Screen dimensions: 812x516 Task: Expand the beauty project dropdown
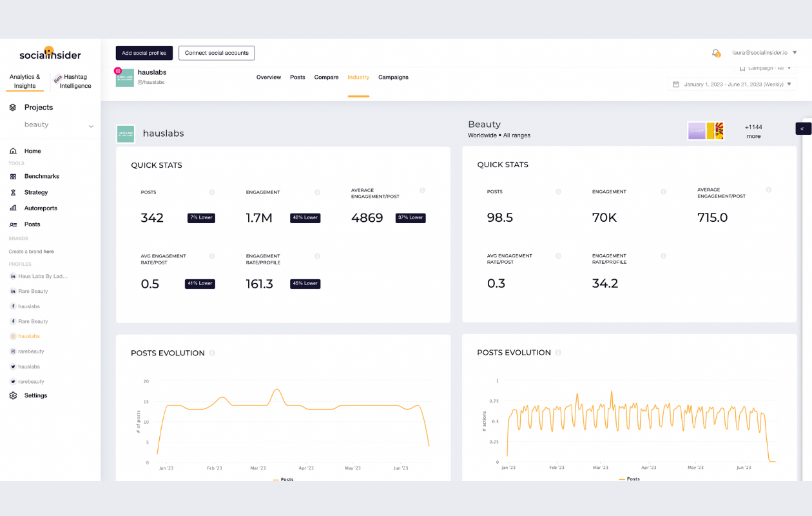click(x=91, y=126)
